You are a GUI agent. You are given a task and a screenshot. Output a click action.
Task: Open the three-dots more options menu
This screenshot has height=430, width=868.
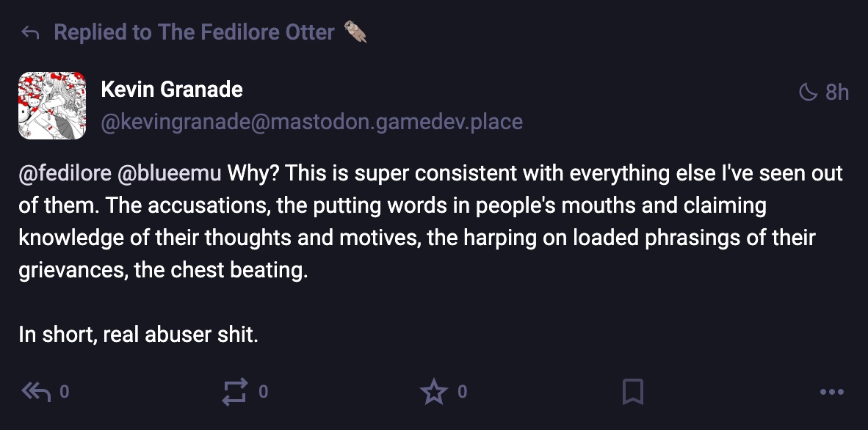tap(831, 392)
